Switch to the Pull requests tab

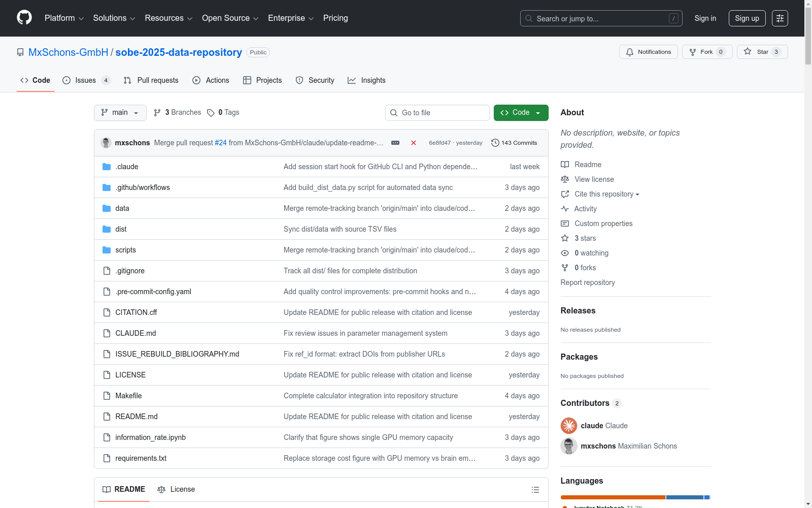[x=151, y=80]
